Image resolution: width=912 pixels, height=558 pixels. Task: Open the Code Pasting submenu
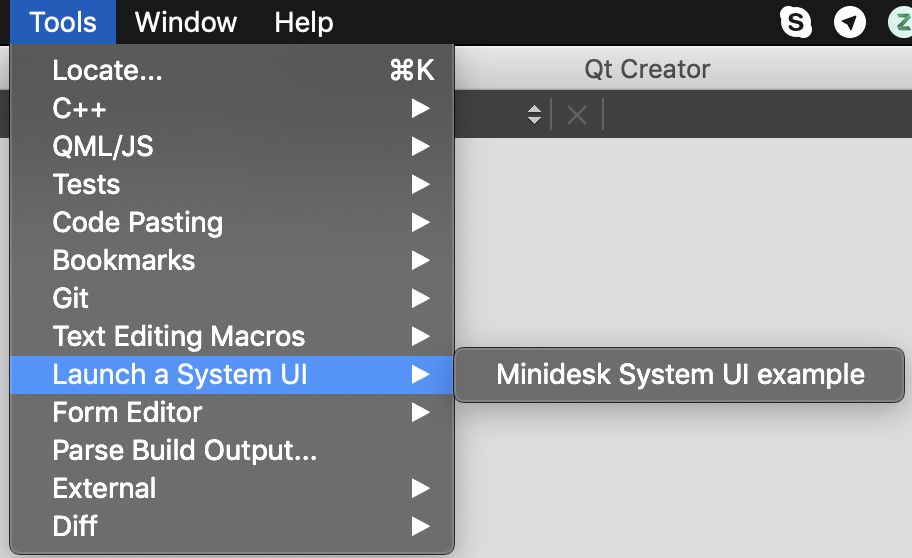coord(137,222)
